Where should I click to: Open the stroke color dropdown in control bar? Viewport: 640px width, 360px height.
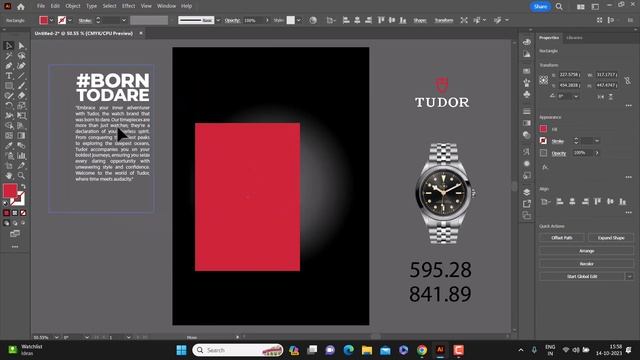(70, 20)
